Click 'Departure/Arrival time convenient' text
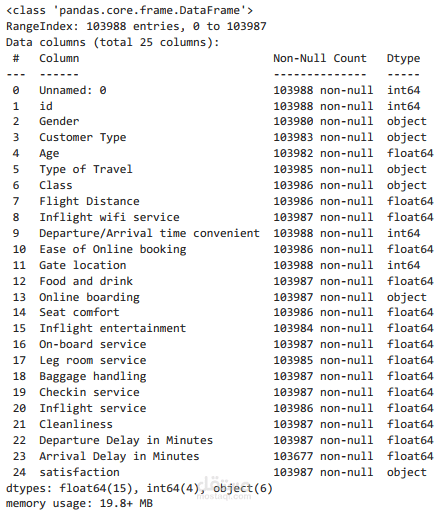The width and height of the screenshot is (448, 511). coord(149,233)
